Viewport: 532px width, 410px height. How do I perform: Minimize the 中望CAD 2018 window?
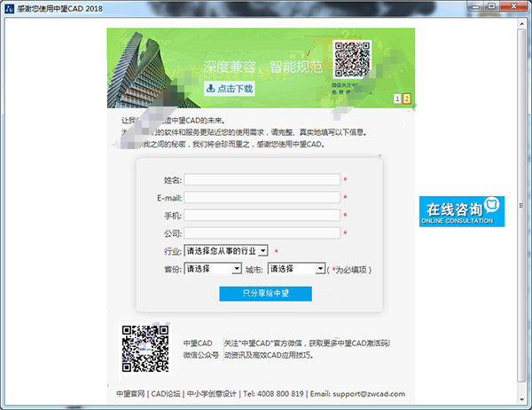(475, 6)
